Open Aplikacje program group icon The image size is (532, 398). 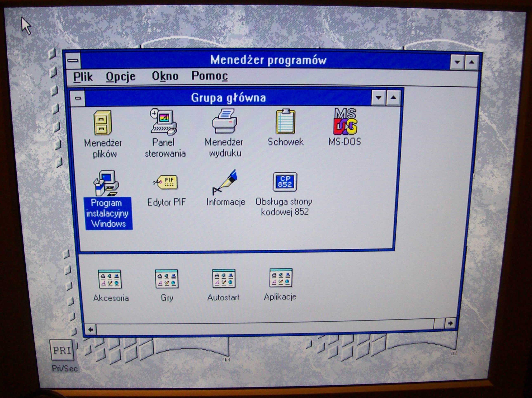coord(281,278)
